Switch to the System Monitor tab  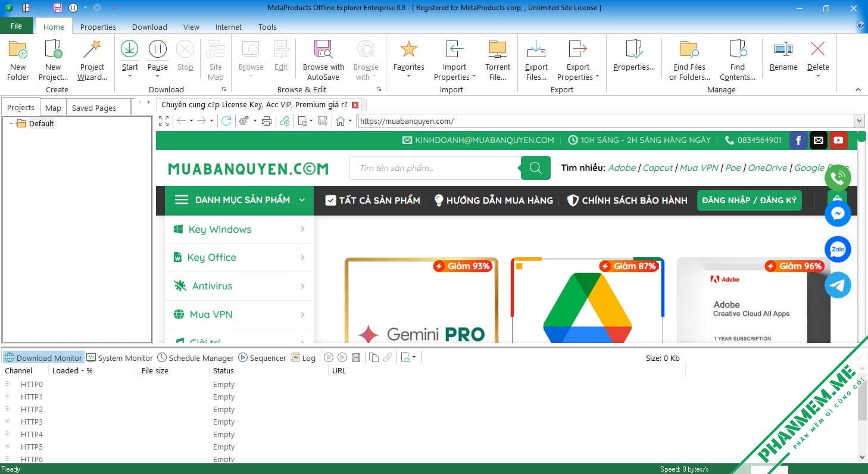pyautogui.click(x=120, y=358)
